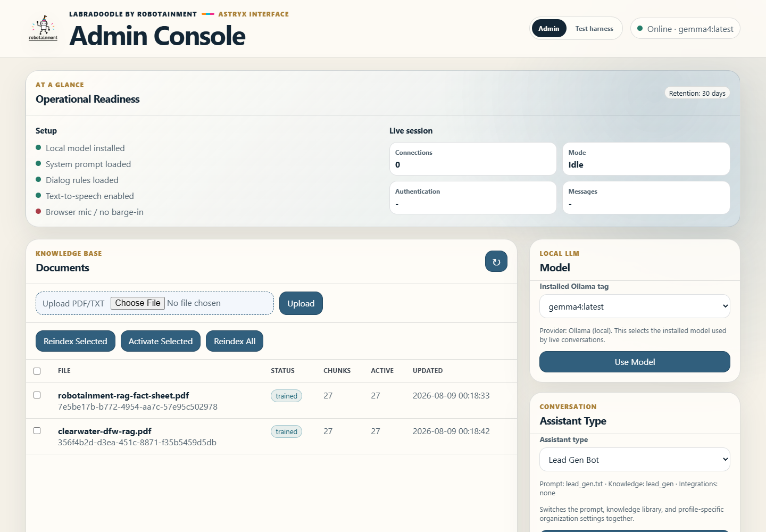Viewport: 766px width, 532px height.
Task: Open the Test harness tab
Action: (594, 29)
